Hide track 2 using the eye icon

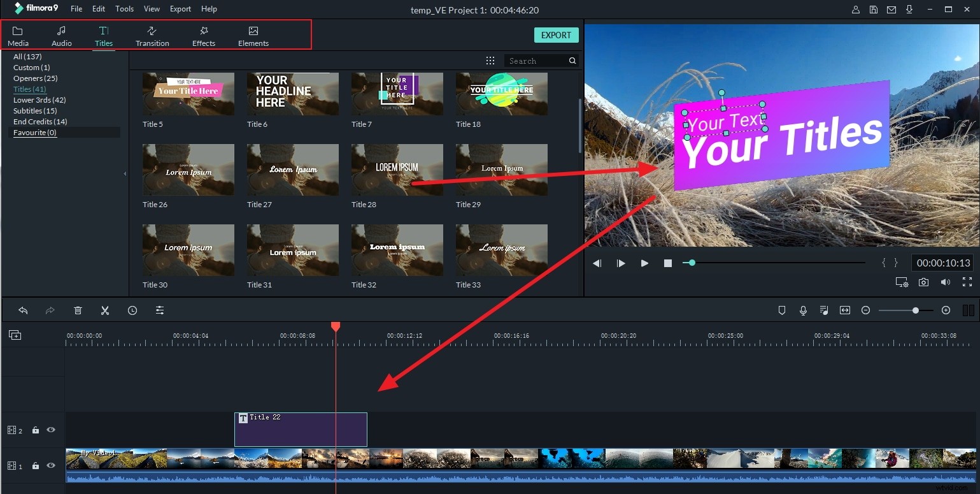tap(51, 430)
